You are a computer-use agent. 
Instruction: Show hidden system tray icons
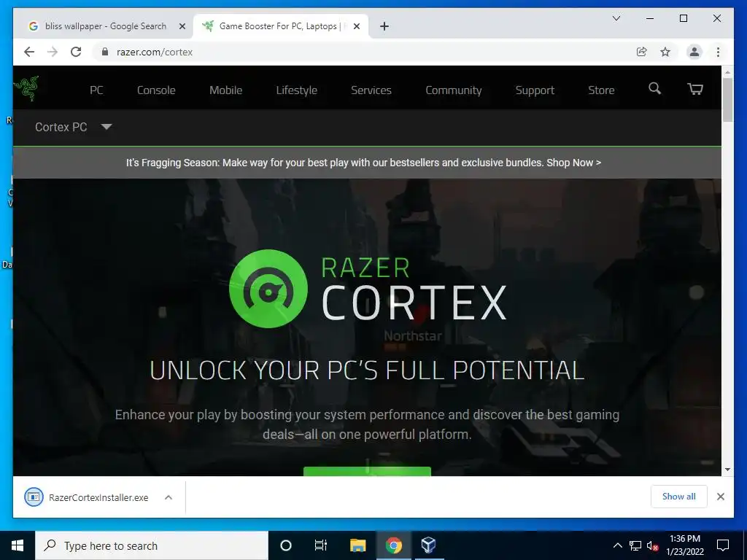[617, 545]
